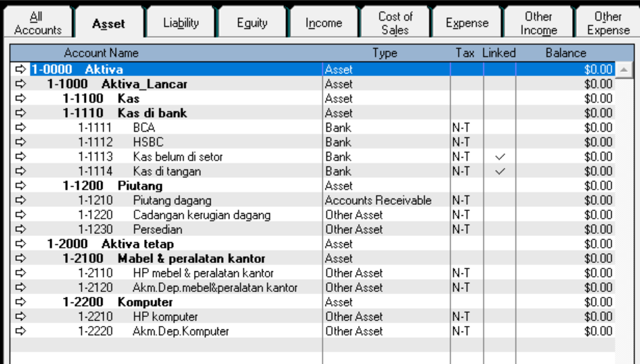This screenshot has height=364, width=640.
Task: Select the HP komputer account
Action: click(166, 316)
